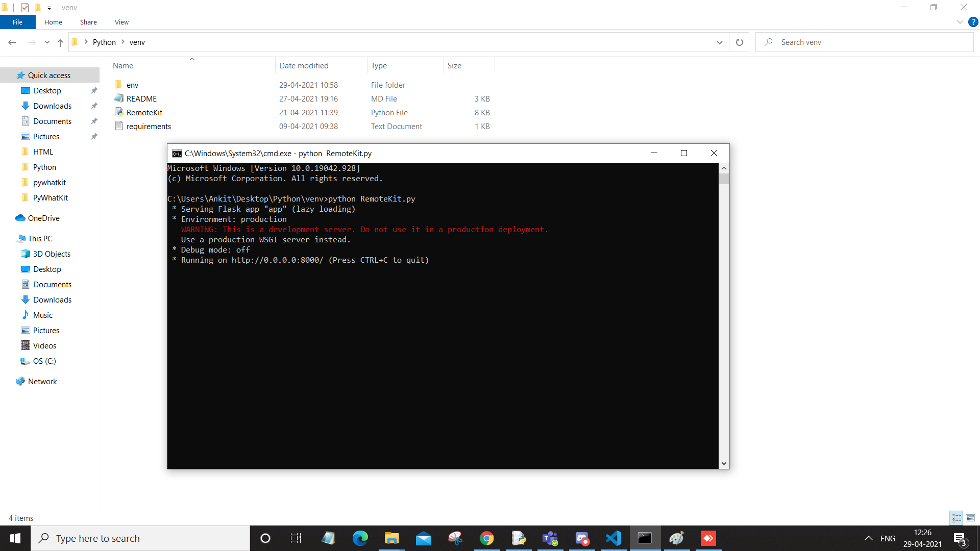Select the RemoteKit Python file
Viewport: 980px width, 551px height.
pos(144,113)
